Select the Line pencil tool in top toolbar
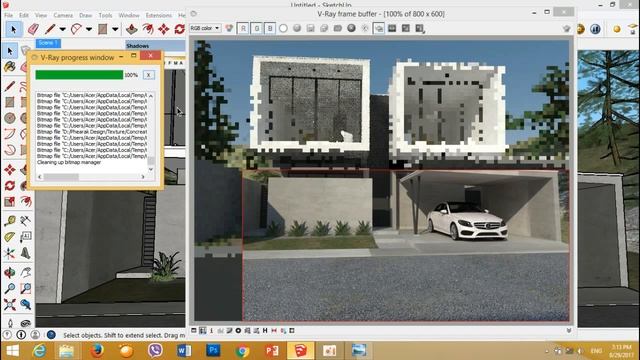 point(50,29)
